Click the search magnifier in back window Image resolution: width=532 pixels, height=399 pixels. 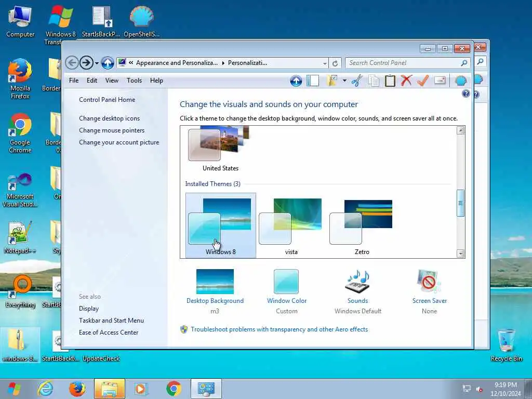click(x=480, y=61)
